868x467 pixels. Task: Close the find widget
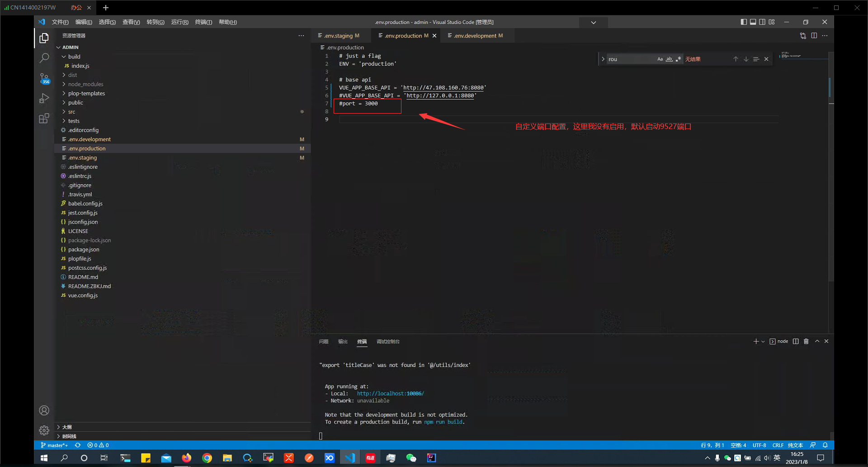pyautogui.click(x=766, y=59)
